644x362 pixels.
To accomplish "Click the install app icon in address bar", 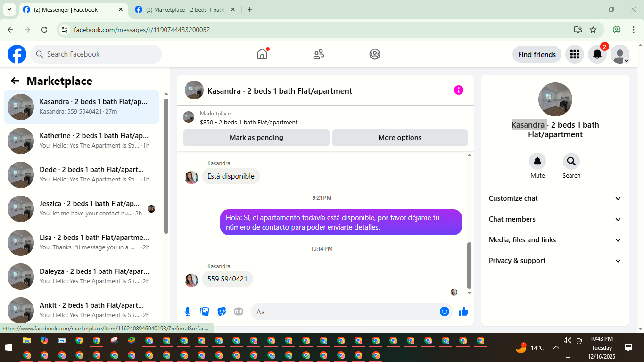I will coord(578,30).
